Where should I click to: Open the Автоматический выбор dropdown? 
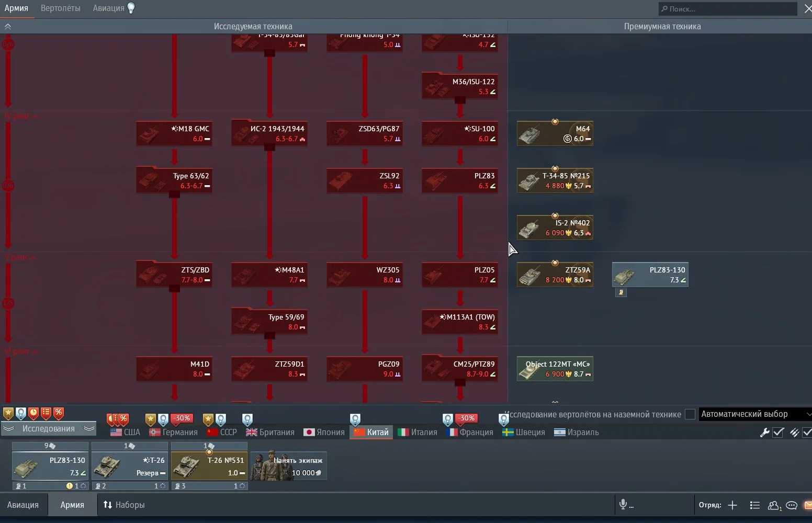point(754,414)
